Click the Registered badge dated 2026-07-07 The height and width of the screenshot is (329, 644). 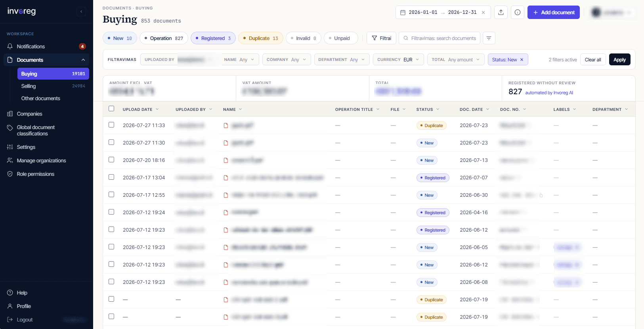(x=433, y=178)
